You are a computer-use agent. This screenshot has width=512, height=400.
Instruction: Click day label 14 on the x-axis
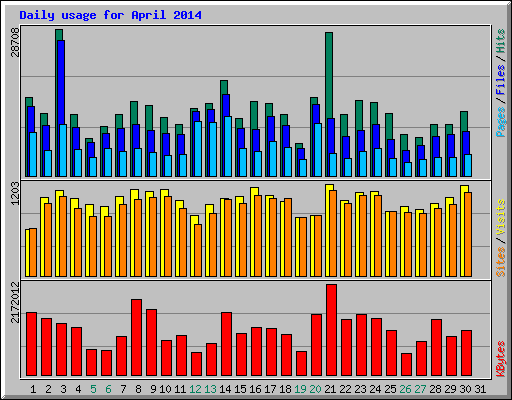pos(225,389)
